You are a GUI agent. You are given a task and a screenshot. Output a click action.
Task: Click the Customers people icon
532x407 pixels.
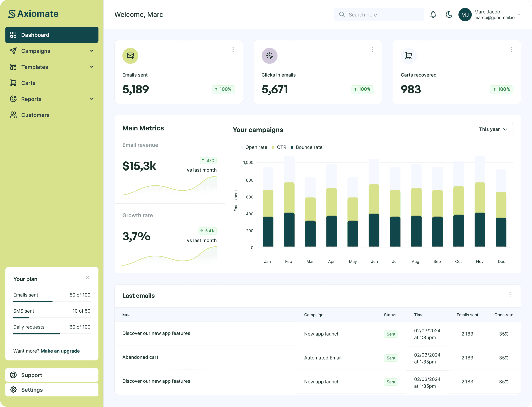pos(13,115)
